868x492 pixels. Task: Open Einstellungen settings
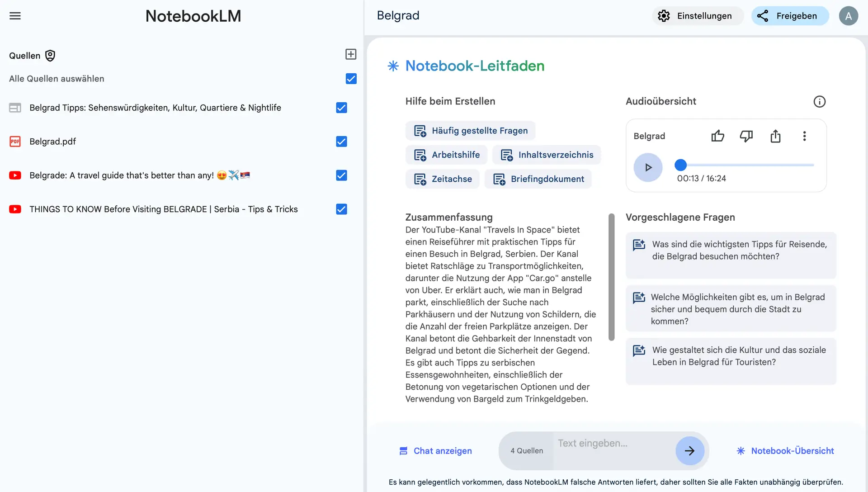point(698,16)
